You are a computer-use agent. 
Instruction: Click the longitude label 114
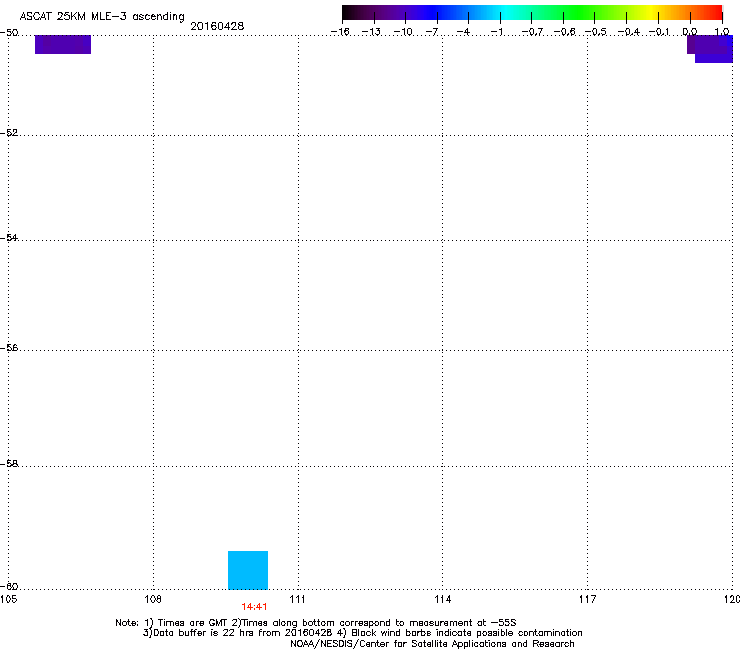(443, 599)
